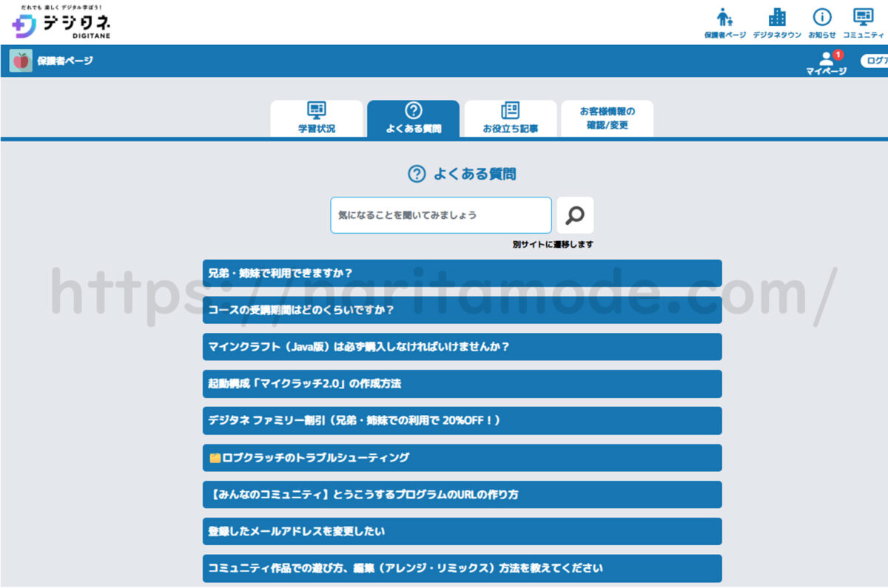Select the よくある質問 tab
The width and height of the screenshot is (888, 588).
pyautogui.click(x=413, y=118)
